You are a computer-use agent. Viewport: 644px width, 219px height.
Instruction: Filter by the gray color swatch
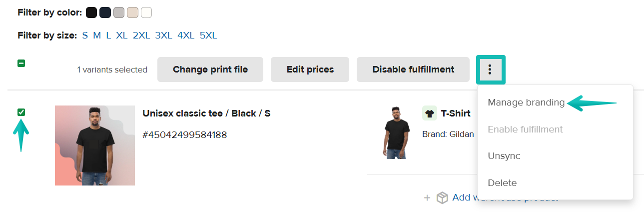[x=118, y=12]
